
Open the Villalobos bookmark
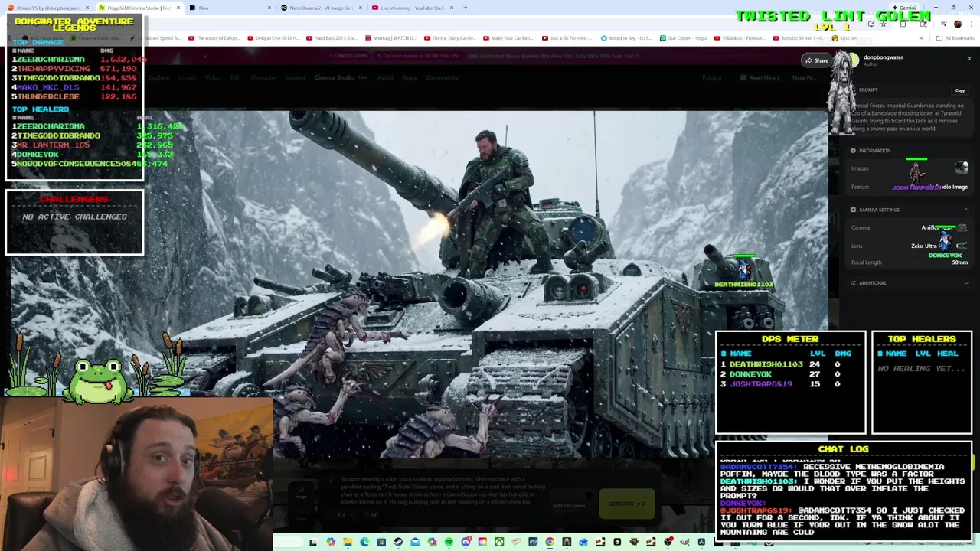point(739,38)
